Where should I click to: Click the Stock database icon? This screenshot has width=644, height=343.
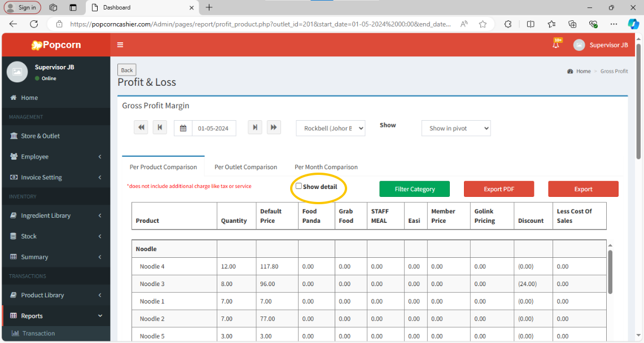pyautogui.click(x=14, y=236)
